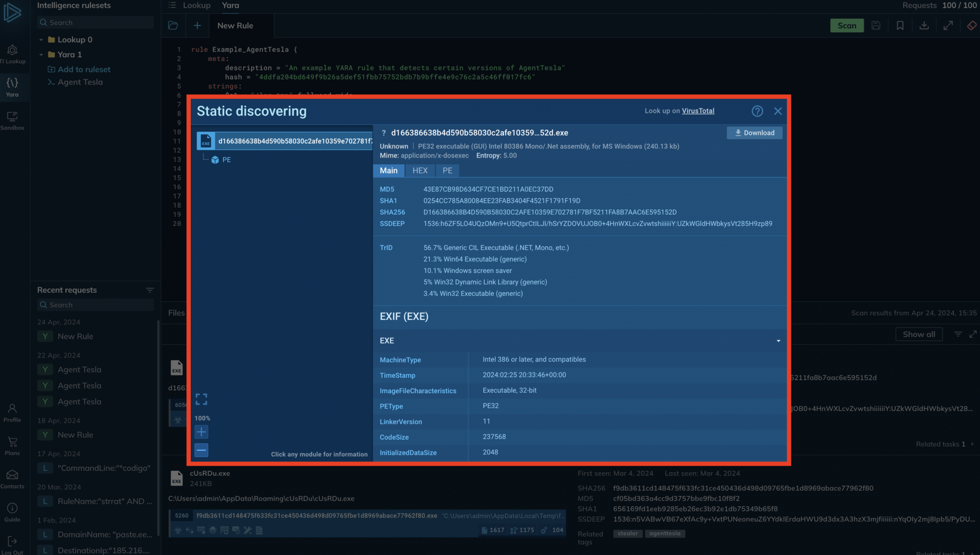Select the Yara tool in the left sidebar
The image size is (980, 555).
12,86
